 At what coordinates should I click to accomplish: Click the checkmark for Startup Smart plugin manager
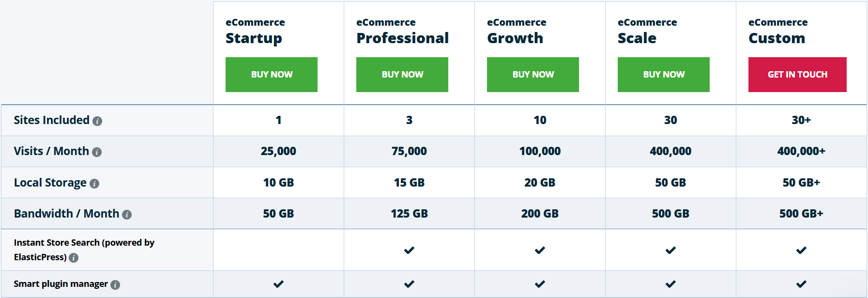click(x=278, y=284)
